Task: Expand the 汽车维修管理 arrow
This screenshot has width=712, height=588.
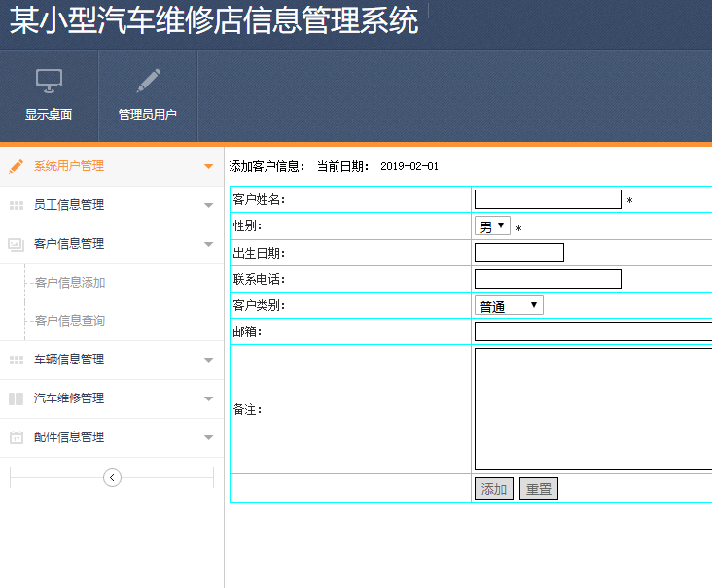Action: 208,399
